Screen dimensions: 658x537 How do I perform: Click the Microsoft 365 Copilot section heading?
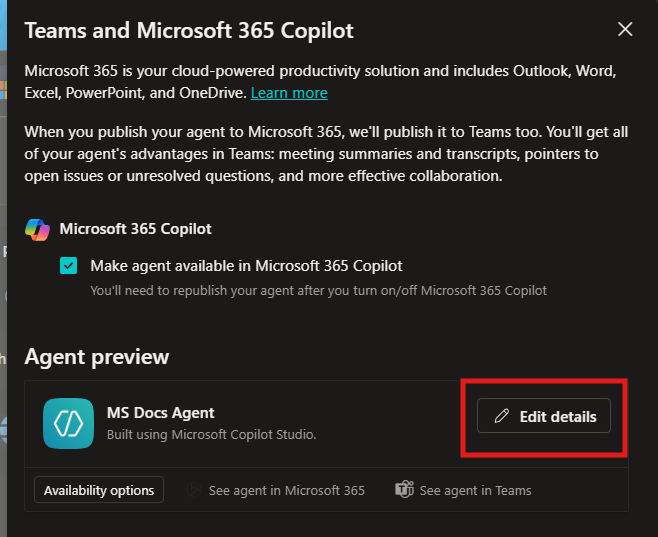click(x=135, y=229)
